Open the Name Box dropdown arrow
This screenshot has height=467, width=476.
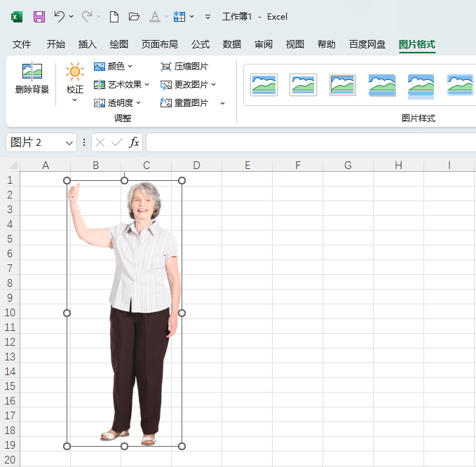pyautogui.click(x=69, y=142)
